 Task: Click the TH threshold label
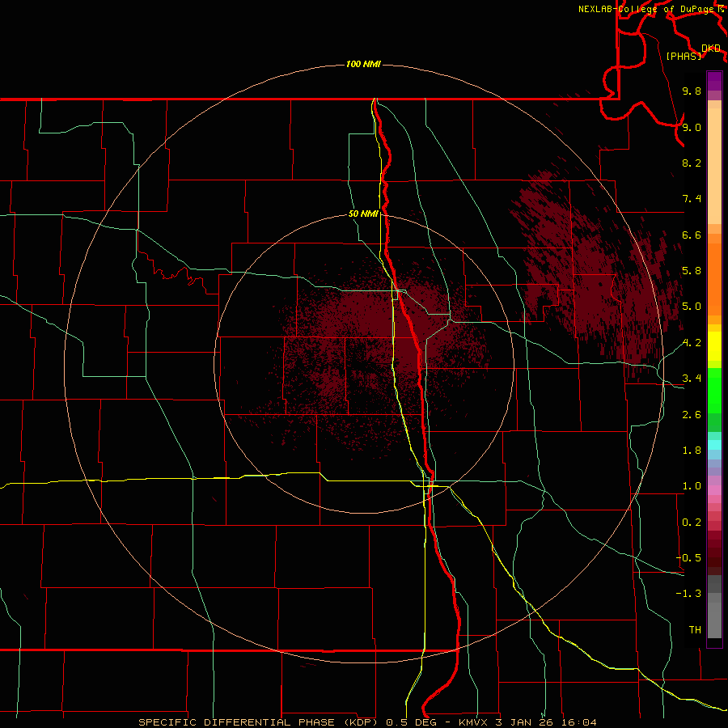[x=695, y=629]
